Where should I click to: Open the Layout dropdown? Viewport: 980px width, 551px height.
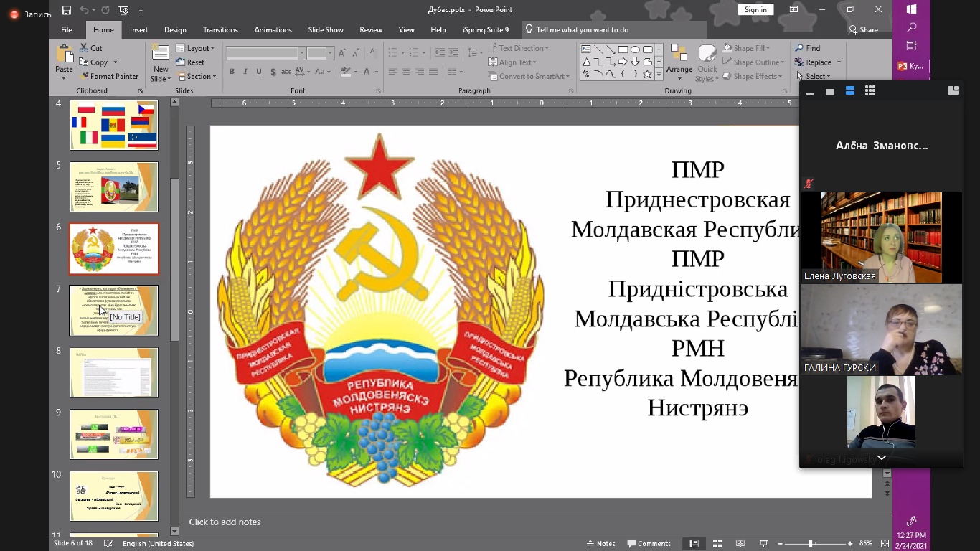[196, 48]
